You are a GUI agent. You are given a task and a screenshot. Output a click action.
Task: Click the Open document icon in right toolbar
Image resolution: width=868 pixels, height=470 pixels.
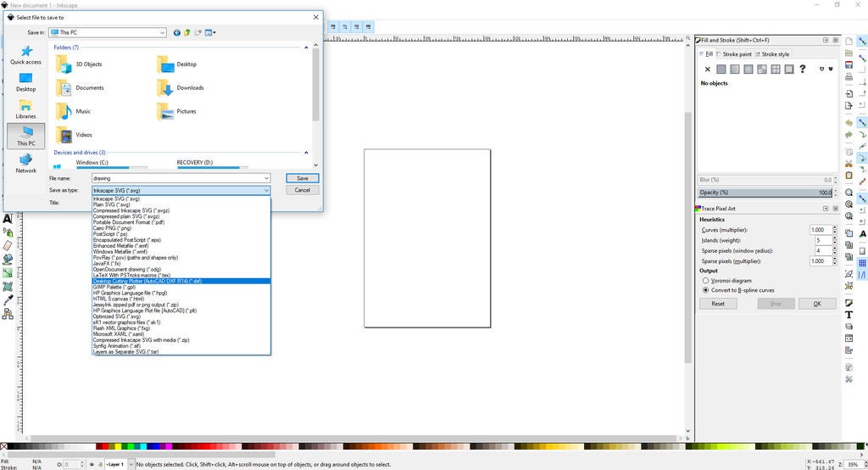(849, 53)
